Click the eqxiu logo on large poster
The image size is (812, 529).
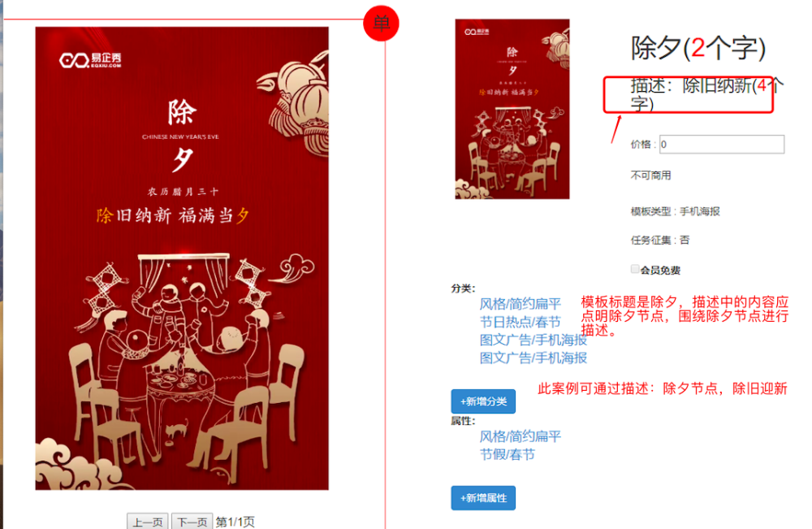coord(90,60)
